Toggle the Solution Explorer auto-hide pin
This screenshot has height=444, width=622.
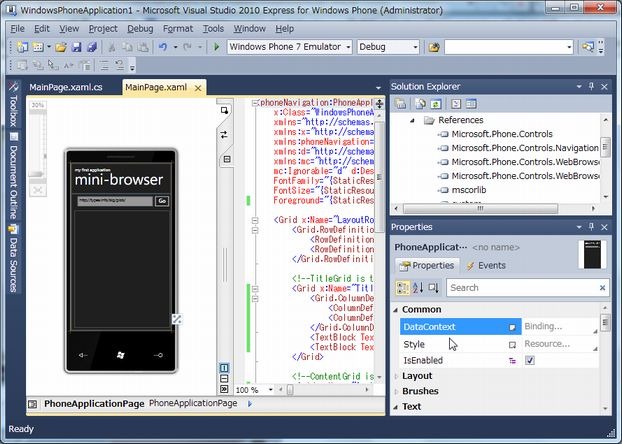point(591,87)
